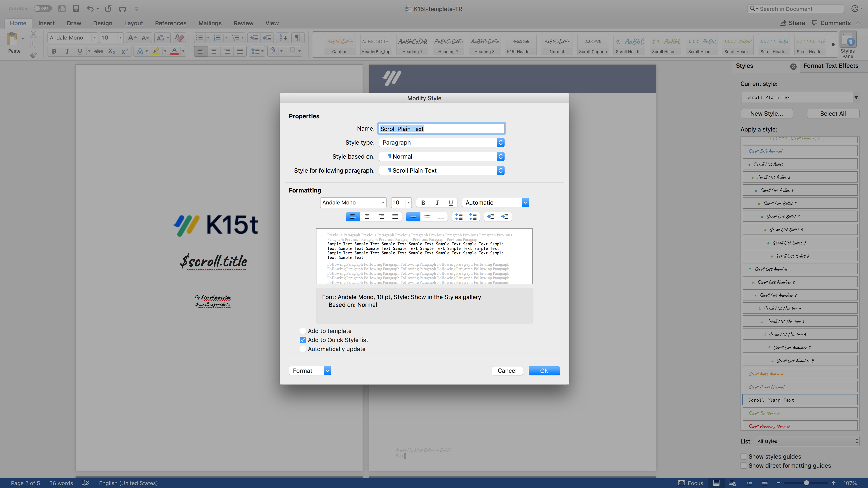
Task: Open Automatic font color dropdown swatch
Action: click(x=525, y=202)
